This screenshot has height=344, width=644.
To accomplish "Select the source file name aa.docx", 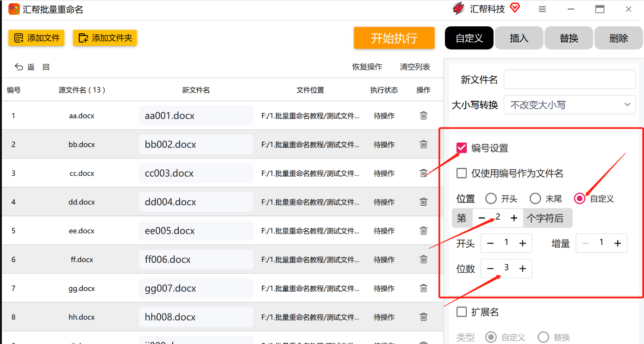I will (x=81, y=116).
